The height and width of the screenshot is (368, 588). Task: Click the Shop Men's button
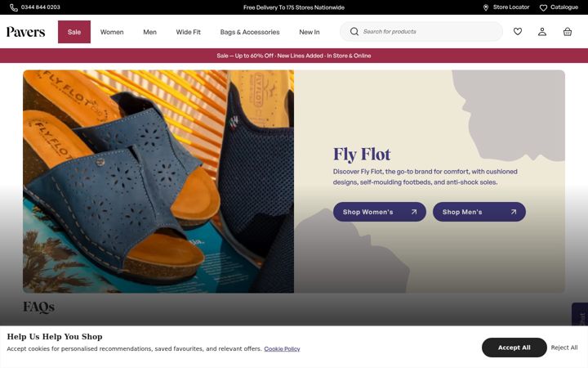(x=479, y=212)
